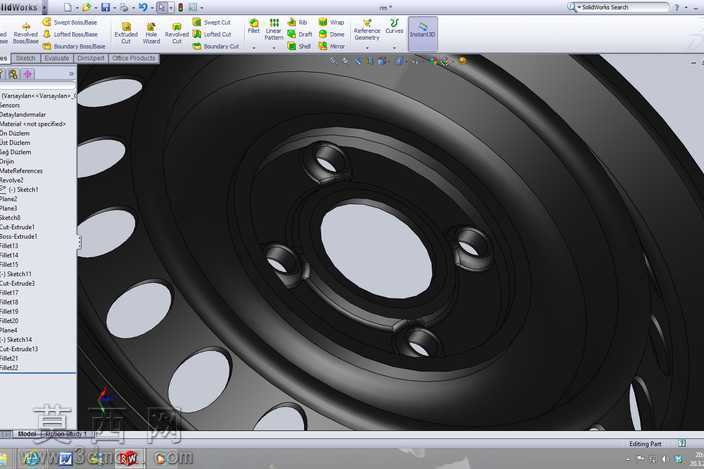
Task: Start a Revolved Cut
Action: pyautogui.click(x=176, y=34)
